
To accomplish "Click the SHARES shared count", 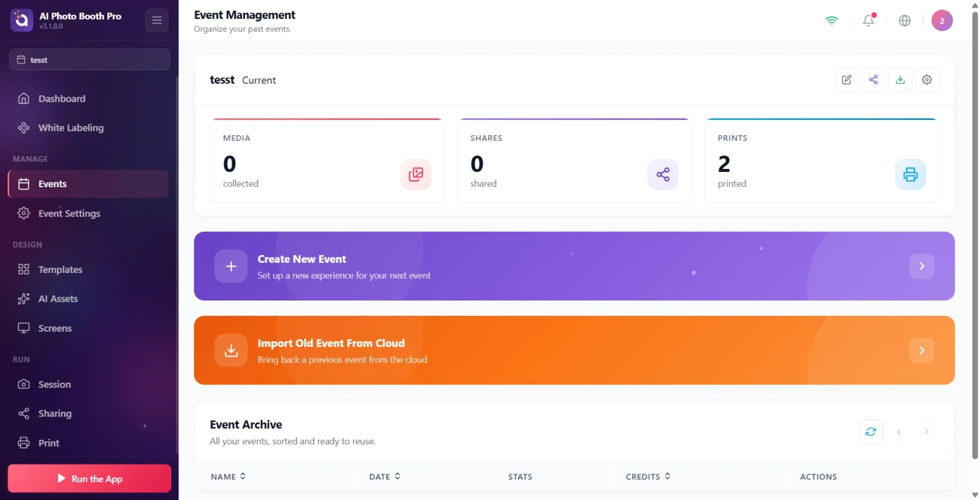I will [x=477, y=164].
